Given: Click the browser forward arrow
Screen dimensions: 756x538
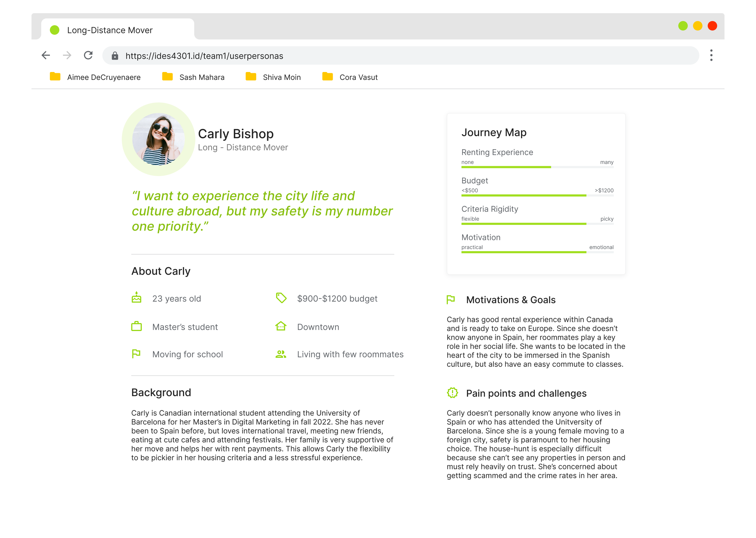Looking at the screenshot, I should click(67, 55).
